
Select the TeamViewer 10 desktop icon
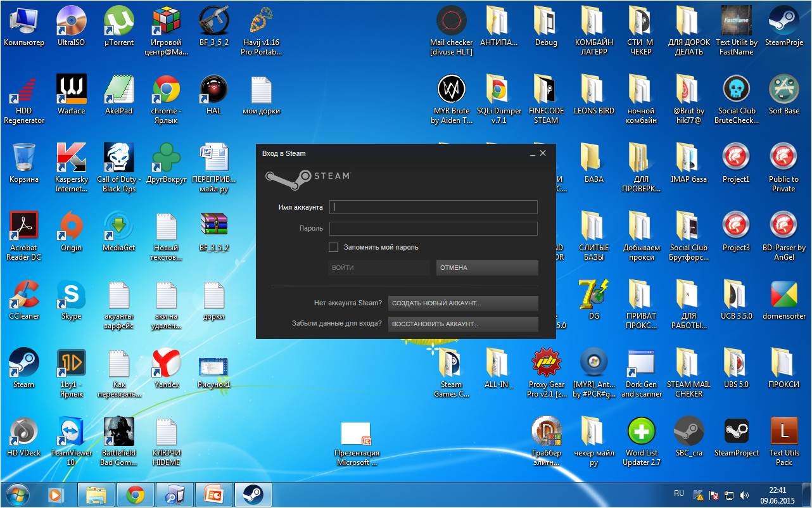click(71, 441)
